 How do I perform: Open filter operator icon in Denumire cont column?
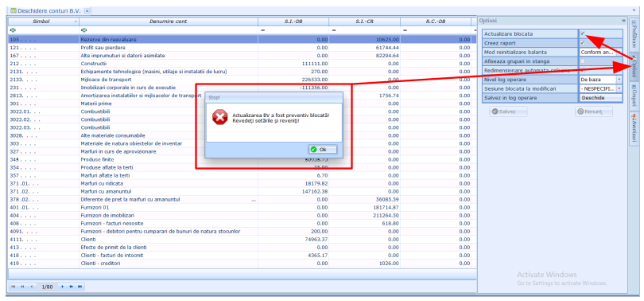click(x=83, y=30)
